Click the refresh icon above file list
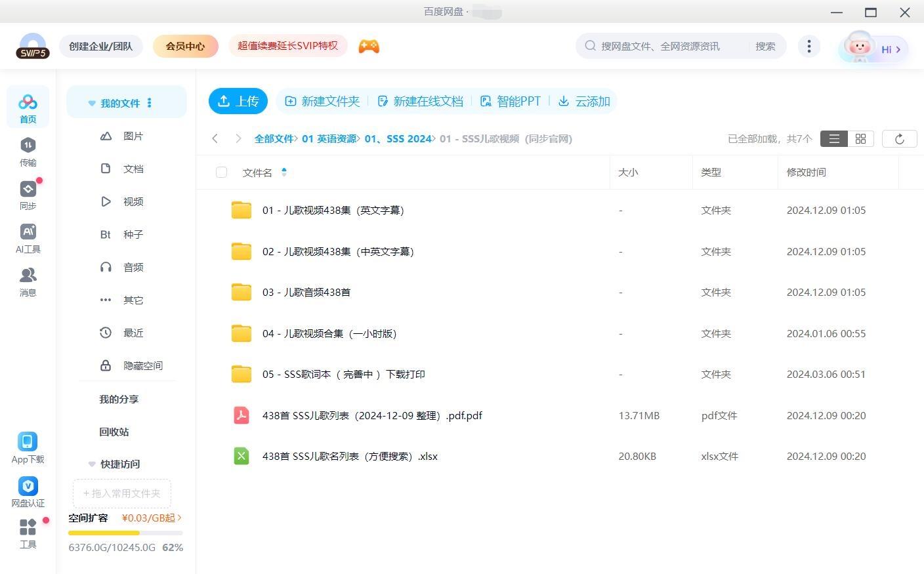The width and height of the screenshot is (924, 574). [x=899, y=139]
